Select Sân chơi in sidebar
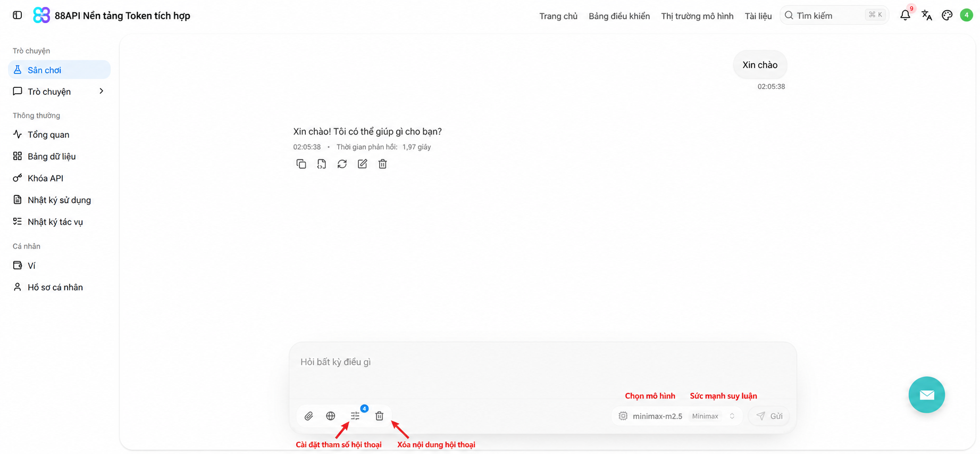This screenshot has height=454, width=980. (59, 70)
